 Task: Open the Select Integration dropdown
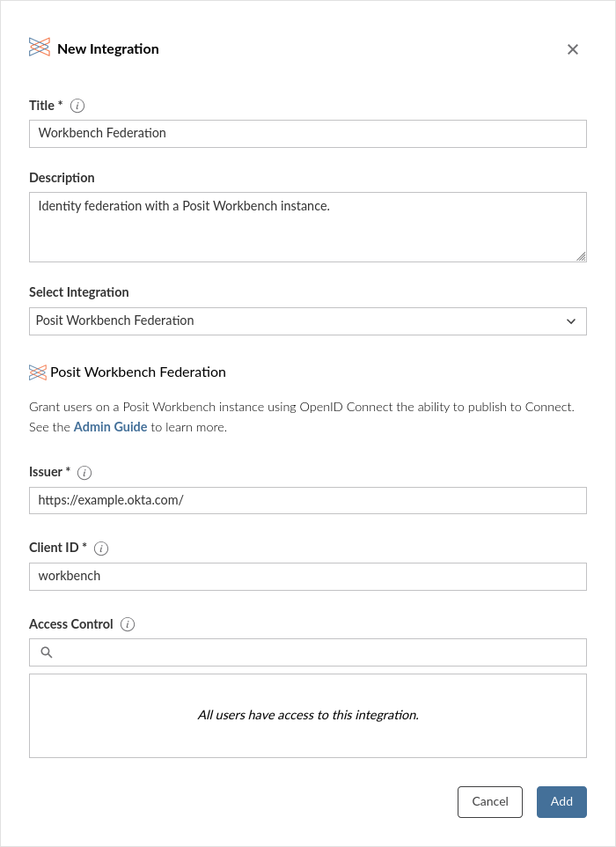click(x=308, y=320)
